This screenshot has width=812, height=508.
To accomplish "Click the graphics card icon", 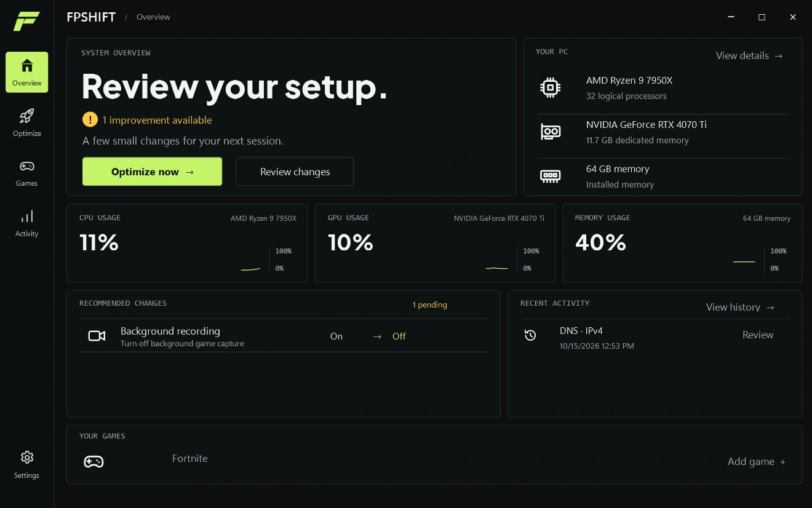I will 551,132.
